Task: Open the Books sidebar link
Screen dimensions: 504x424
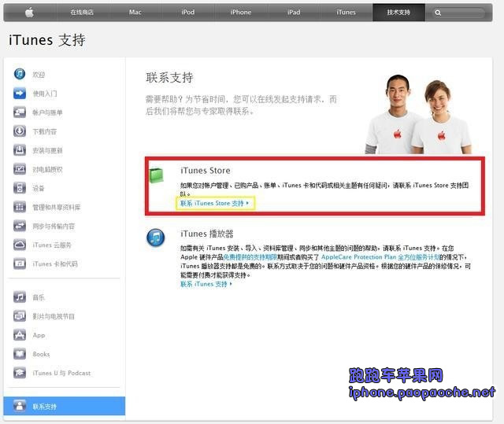Action: [x=41, y=354]
